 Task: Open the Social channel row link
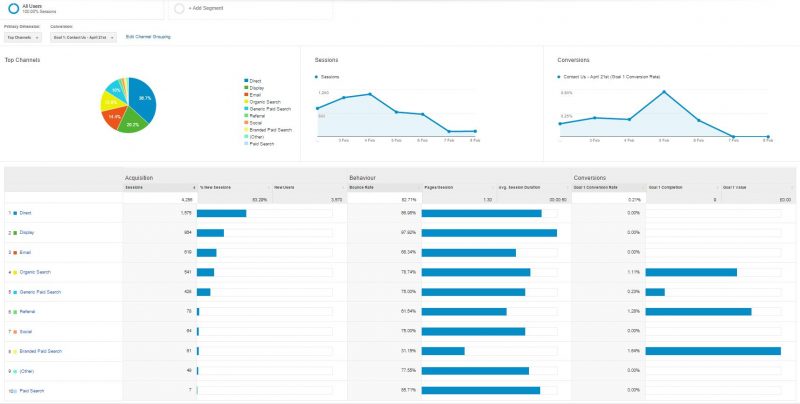(26, 332)
